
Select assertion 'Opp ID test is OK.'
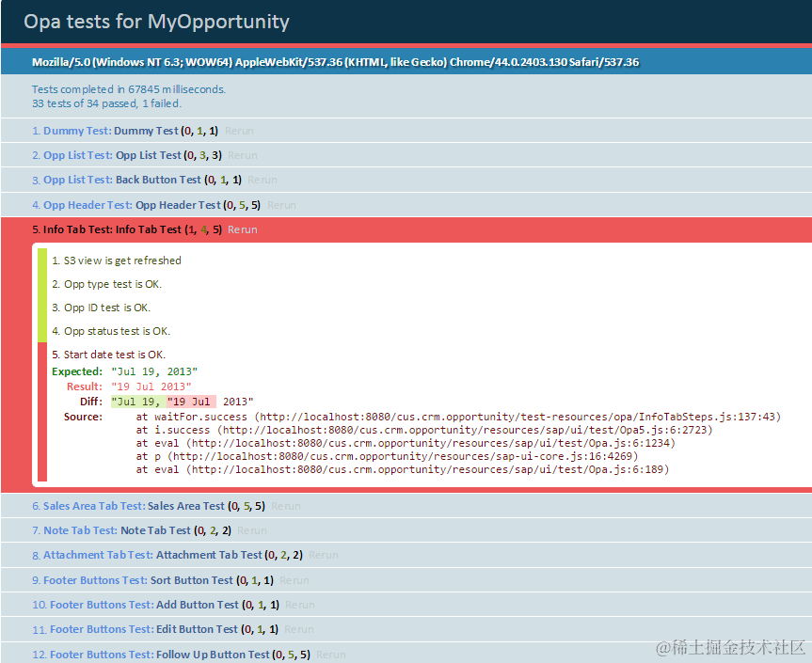101,308
